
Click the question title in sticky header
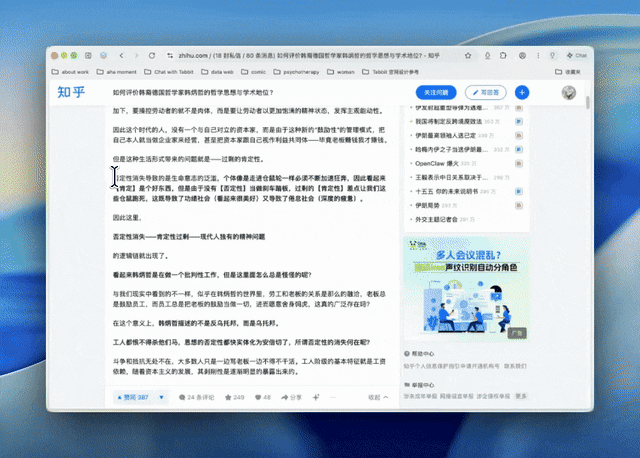[x=193, y=93]
